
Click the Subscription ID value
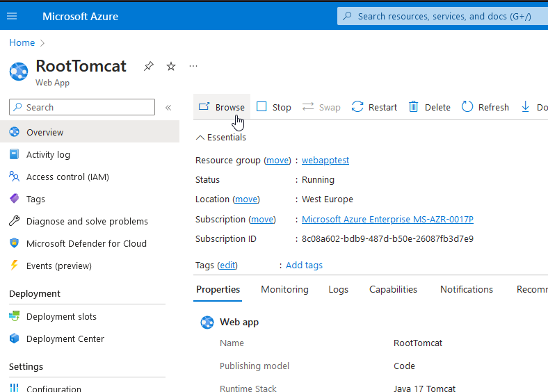point(387,239)
